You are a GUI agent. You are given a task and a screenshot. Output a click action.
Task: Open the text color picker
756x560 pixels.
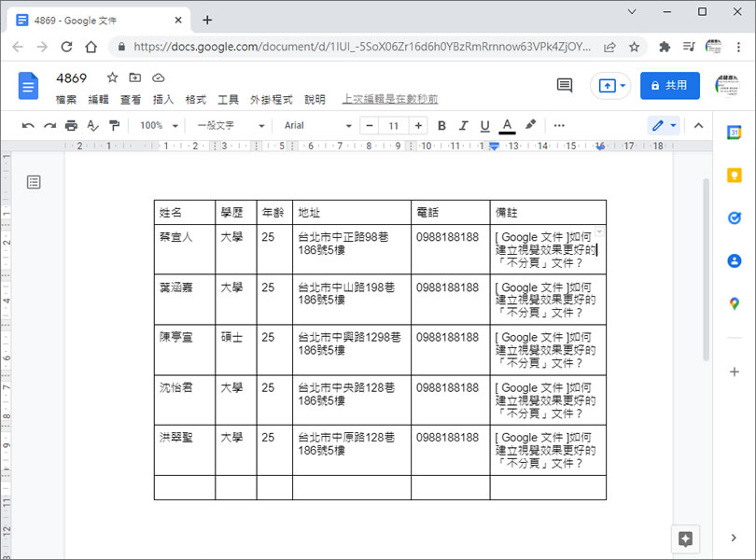click(x=507, y=126)
